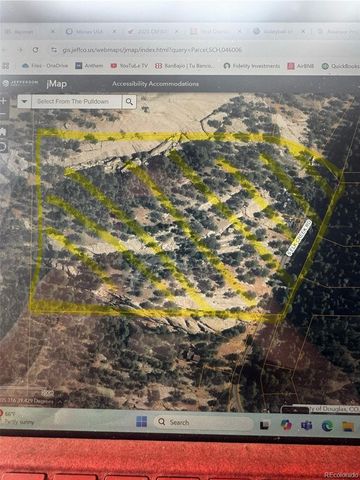Open the QuickBooks bookmark

[x=341, y=66]
